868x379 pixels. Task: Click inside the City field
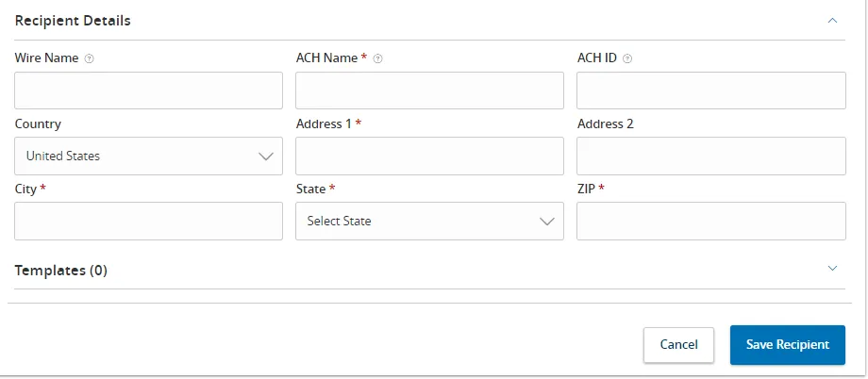point(148,222)
